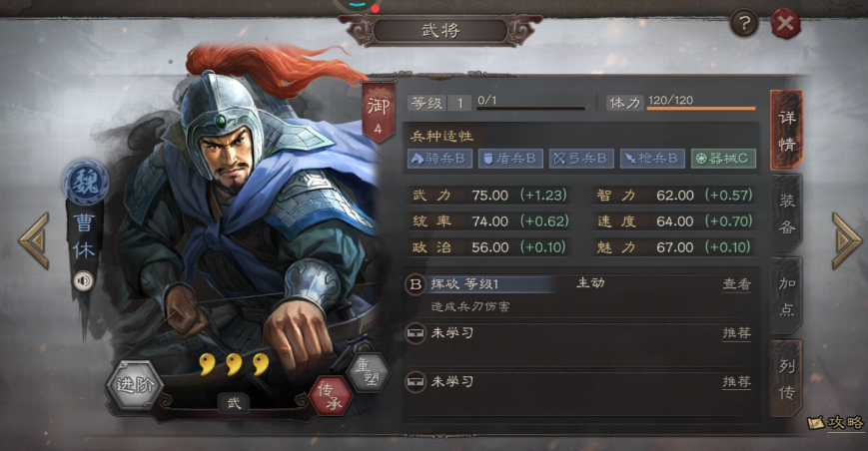Click the 重塑 hexagon button
The width and height of the screenshot is (868, 451).
coord(369,372)
